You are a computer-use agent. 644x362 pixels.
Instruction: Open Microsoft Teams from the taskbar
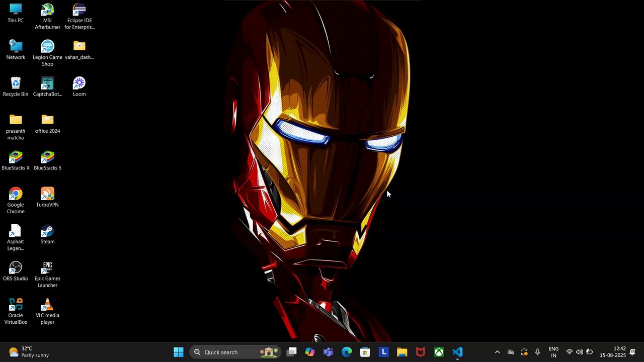pyautogui.click(x=328, y=352)
